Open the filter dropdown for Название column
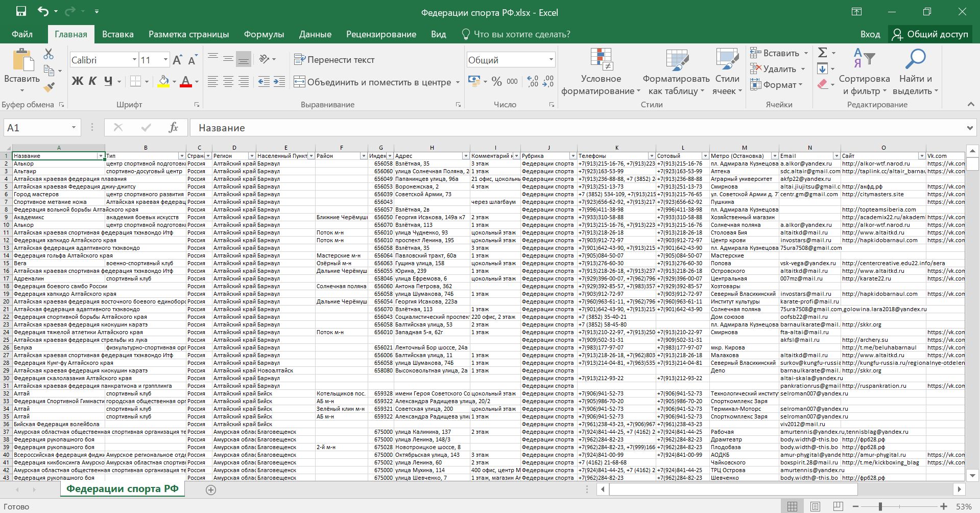 coord(101,156)
